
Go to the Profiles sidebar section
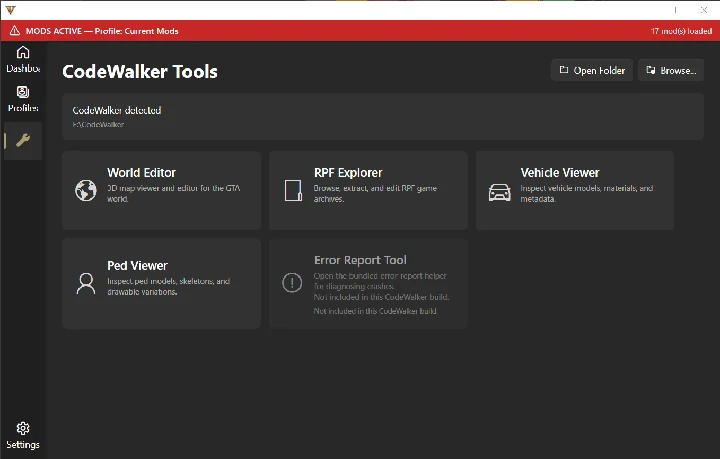(x=23, y=99)
